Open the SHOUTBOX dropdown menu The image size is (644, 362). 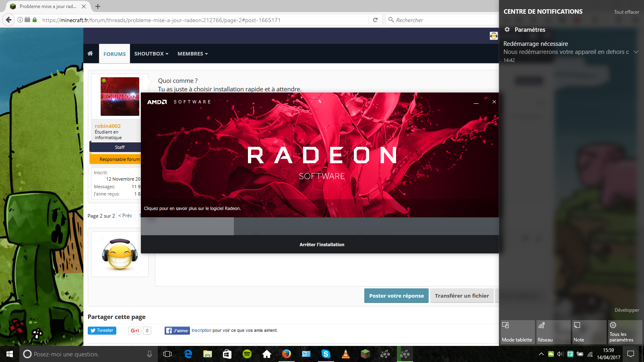(151, 53)
